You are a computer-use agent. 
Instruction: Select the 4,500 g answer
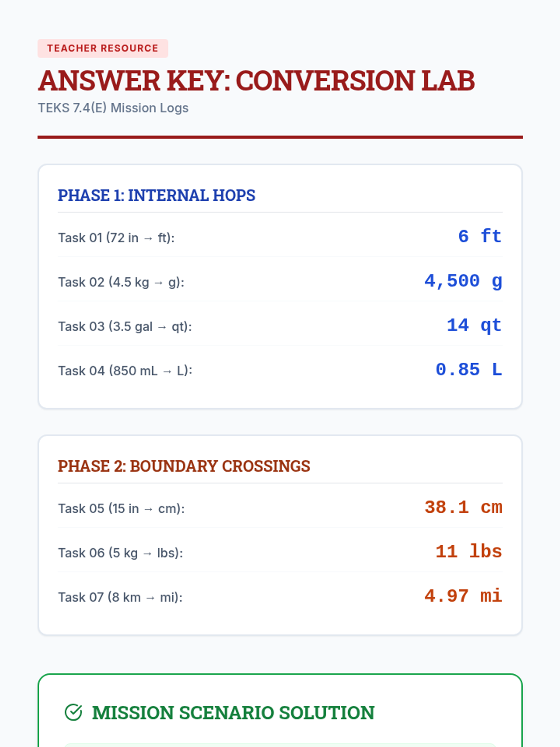(463, 281)
